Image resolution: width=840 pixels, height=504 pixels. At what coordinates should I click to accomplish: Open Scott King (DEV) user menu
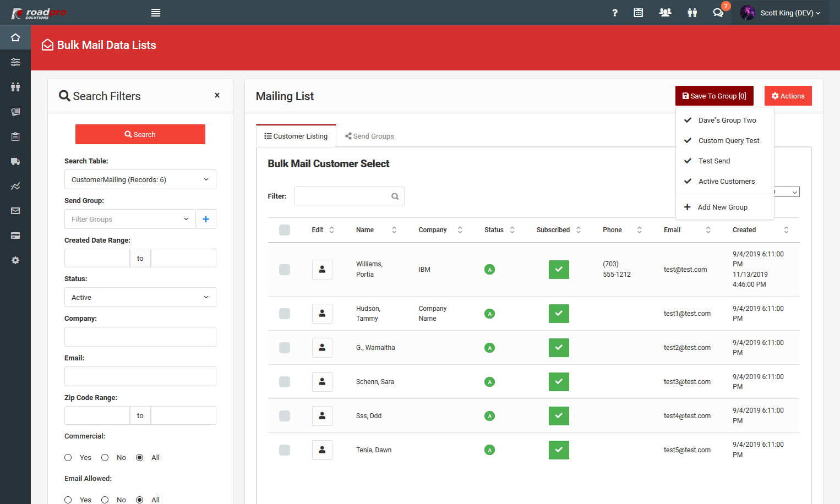point(781,13)
